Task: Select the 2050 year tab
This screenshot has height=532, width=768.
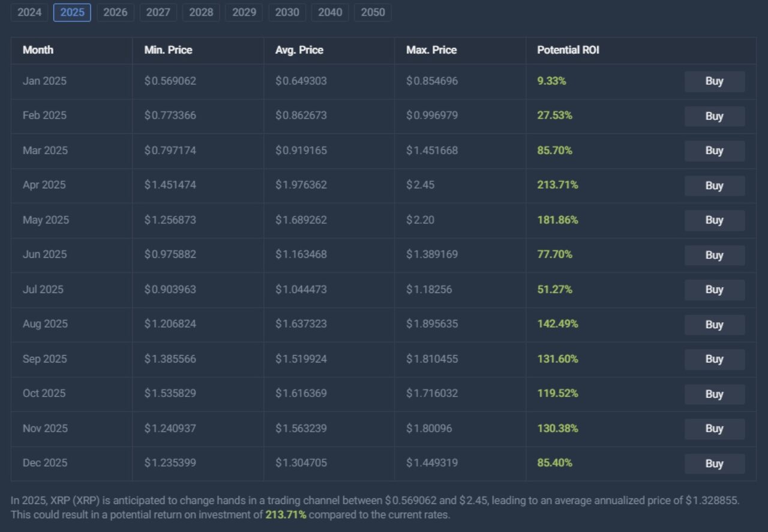Action: click(373, 13)
